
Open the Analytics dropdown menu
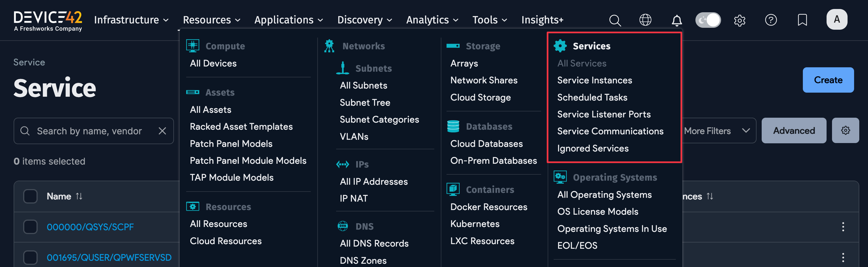pos(432,20)
